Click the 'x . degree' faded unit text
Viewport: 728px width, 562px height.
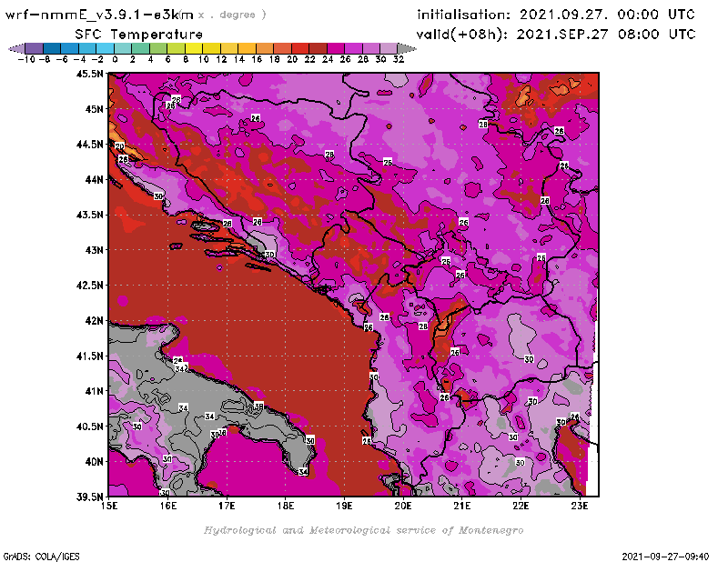(x=232, y=15)
